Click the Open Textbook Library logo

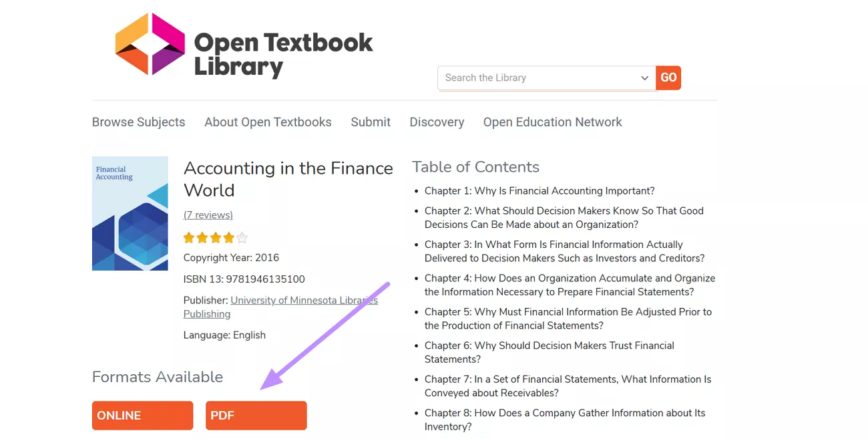click(x=244, y=45)
